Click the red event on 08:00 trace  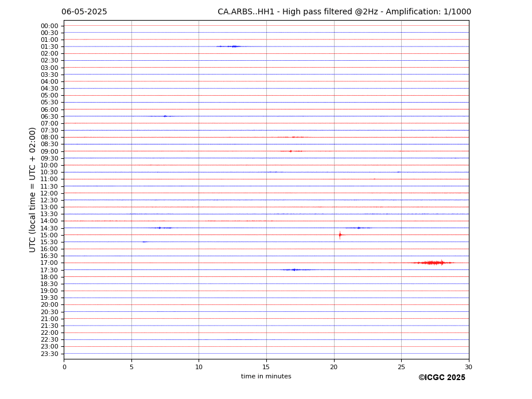(x=292, y=137)
